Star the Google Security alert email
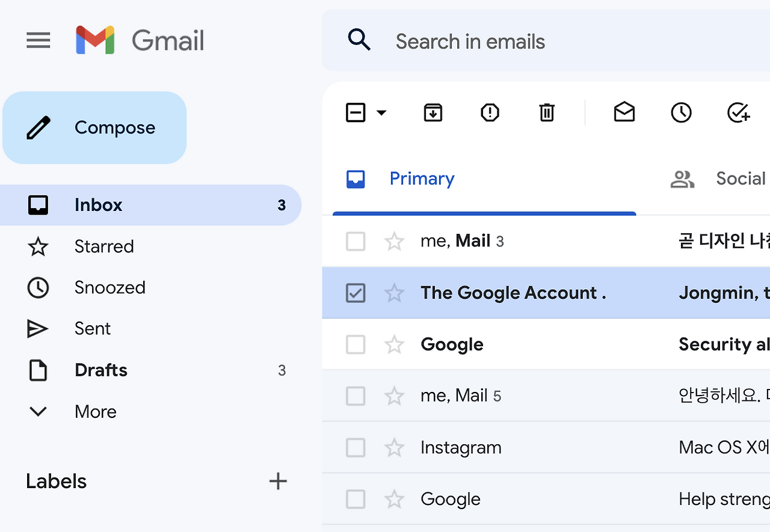 pyautogui.click(x=394, y=345)
